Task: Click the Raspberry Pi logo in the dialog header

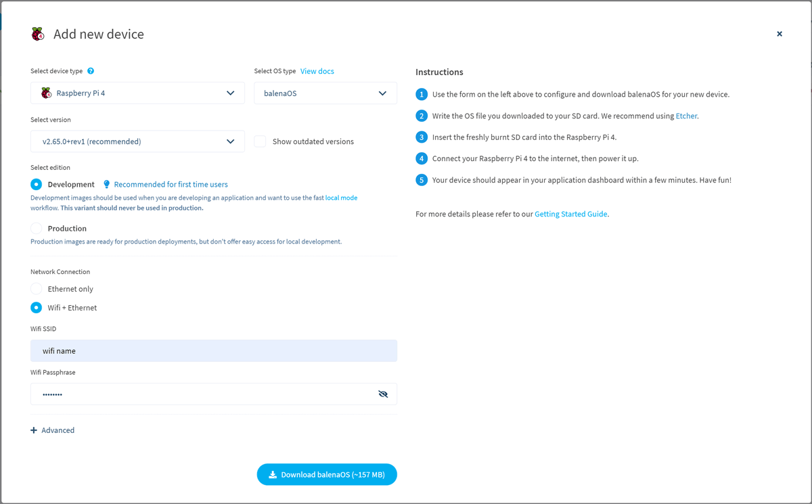Action: pyautogui.click(x=37, y=33)
